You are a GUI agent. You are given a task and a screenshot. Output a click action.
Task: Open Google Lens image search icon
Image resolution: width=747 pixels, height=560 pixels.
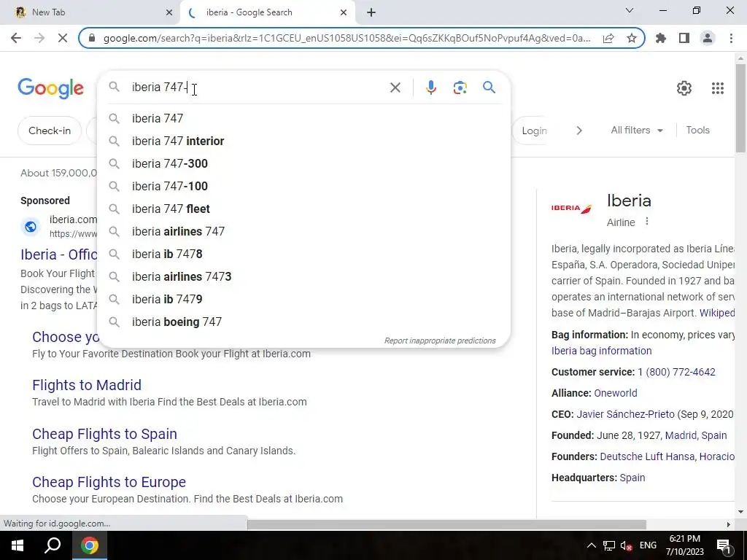point(460,87)
